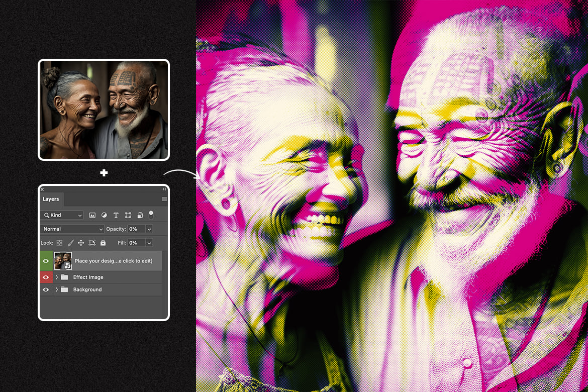Image resolution: width=588 pixels, height=392 pixels.
Task: Filter layers by shape layers icon
Action: point(128,215)
